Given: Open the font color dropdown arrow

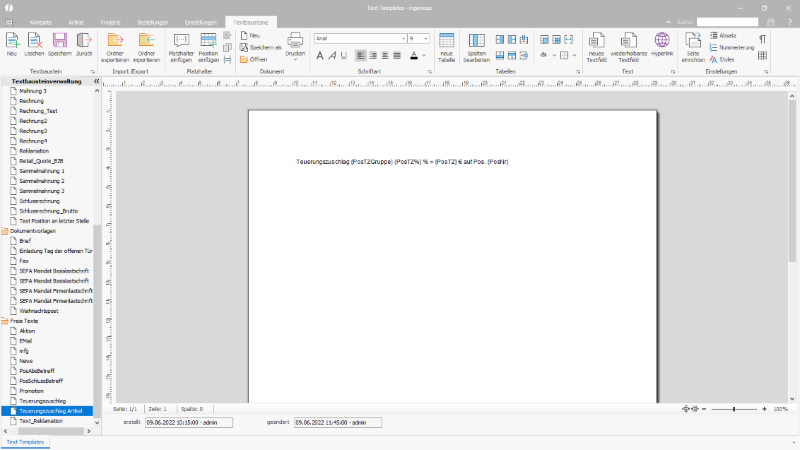Looking at the screenshot, I should tap(424, 56).
